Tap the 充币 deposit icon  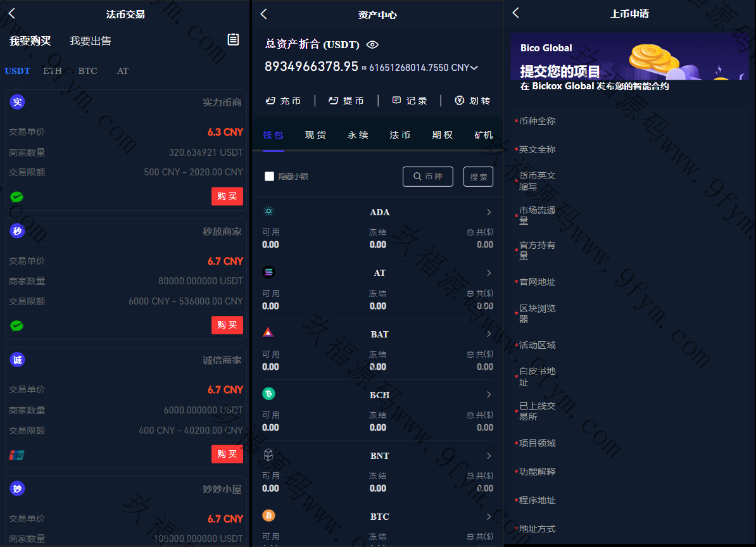click(x=271, y=101)
